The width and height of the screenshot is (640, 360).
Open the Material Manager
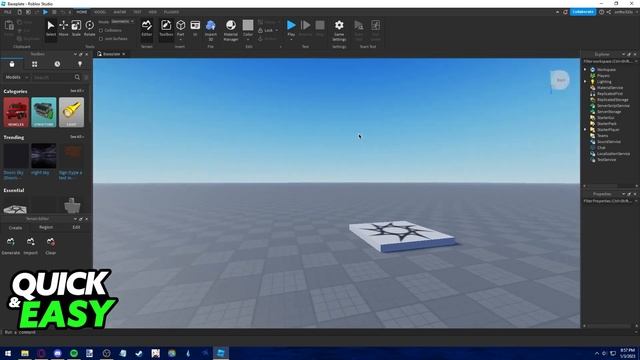(x=231, y=30)
